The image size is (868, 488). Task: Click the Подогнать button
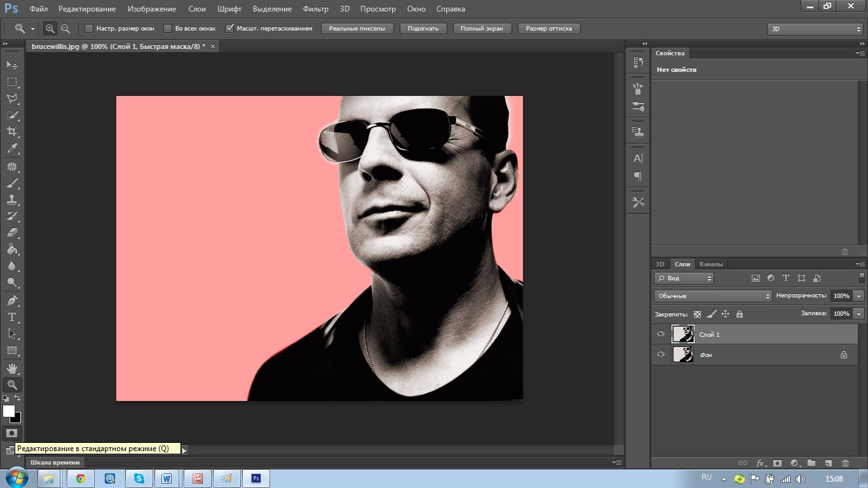pos(423,29)
